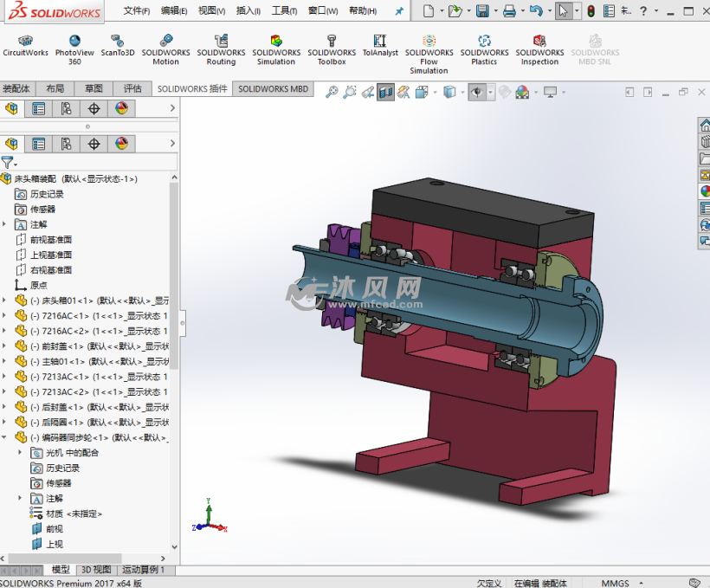Image resolution: width=710 pixels, height=588 pixels.
Task: Open the 编辑(E) menu
Action: click(x=174, y=11)
